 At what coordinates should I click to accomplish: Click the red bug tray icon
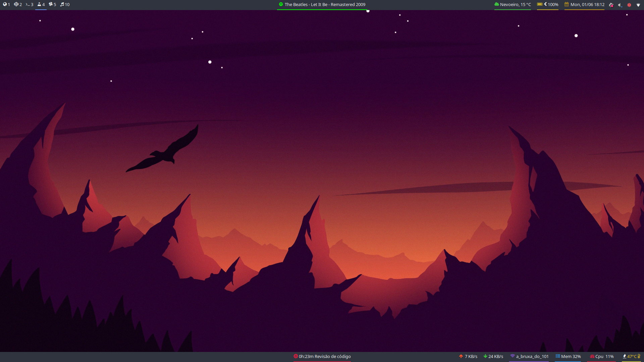629,5
